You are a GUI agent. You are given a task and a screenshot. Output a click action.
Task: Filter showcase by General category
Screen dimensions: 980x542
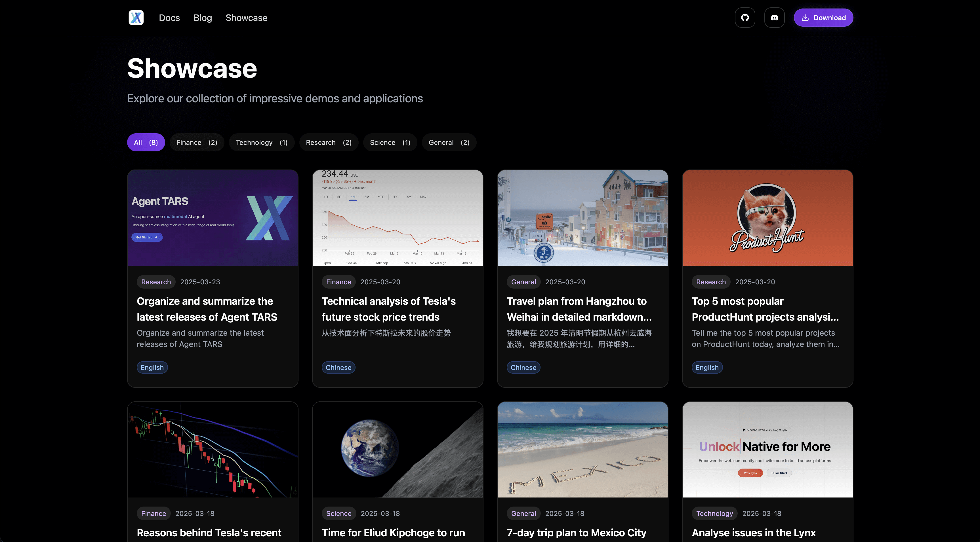point(449,142)
